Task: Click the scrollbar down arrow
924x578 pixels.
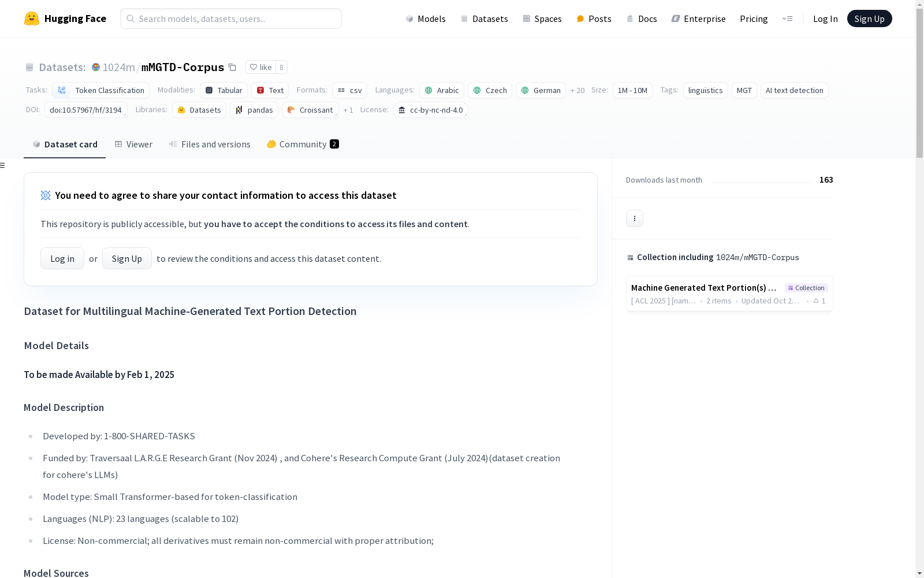Action: (x=919, y=573)
